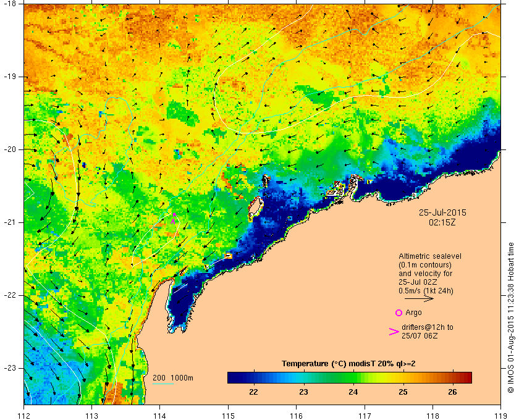The width and height of the screenshot is (519, 420).
Task: Click latitude axis label -23
Action: [x=9, y=367]
